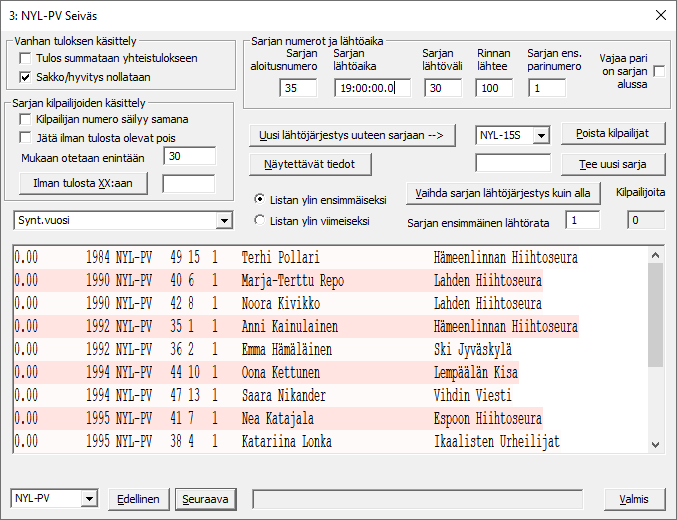The image size is (677, 520).
Task: Click the 'Näytettävät tiedot' button
Action: (x=309, y=163)
